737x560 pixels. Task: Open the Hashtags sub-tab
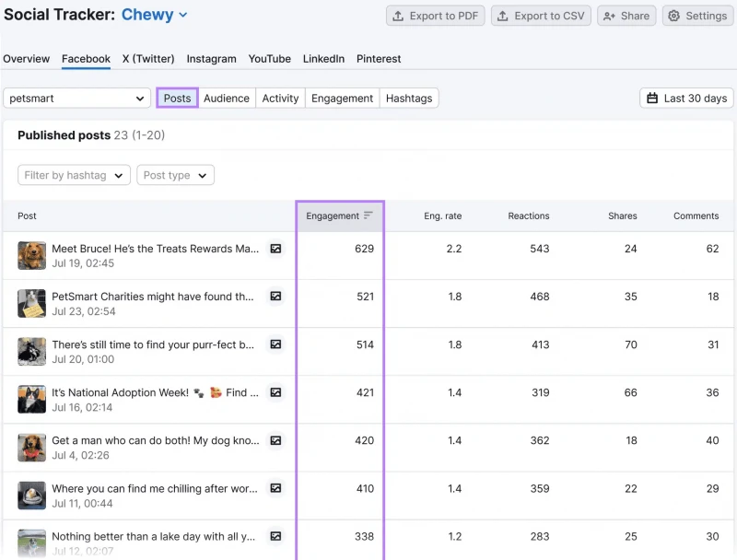409,99
